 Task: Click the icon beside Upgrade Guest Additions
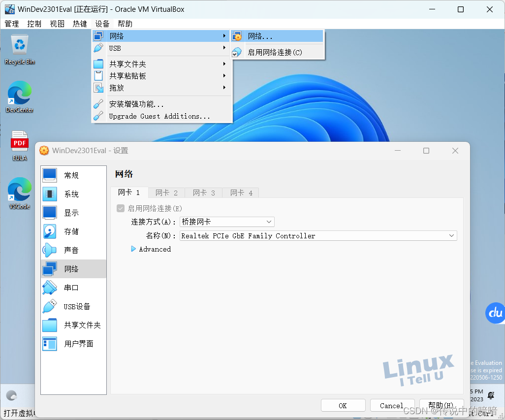pos(98,116)
